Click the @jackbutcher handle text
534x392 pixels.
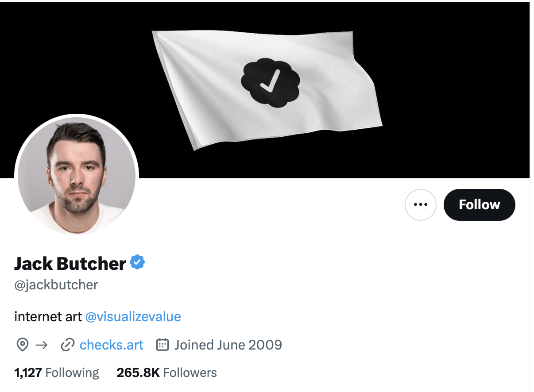tap(56, 284)
